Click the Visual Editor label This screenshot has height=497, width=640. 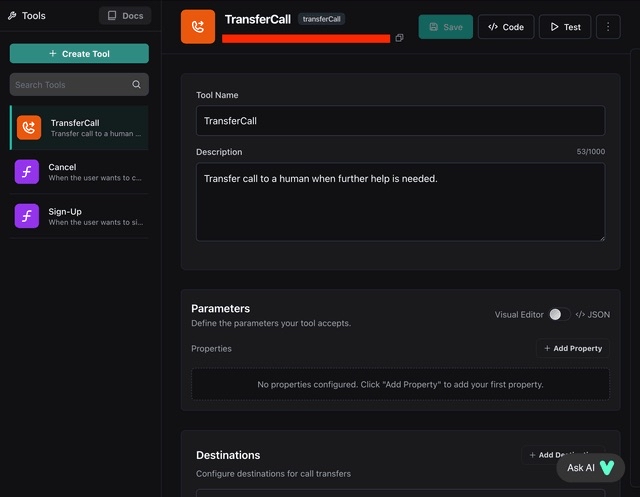pyautogui.click(x=519, y=315)
